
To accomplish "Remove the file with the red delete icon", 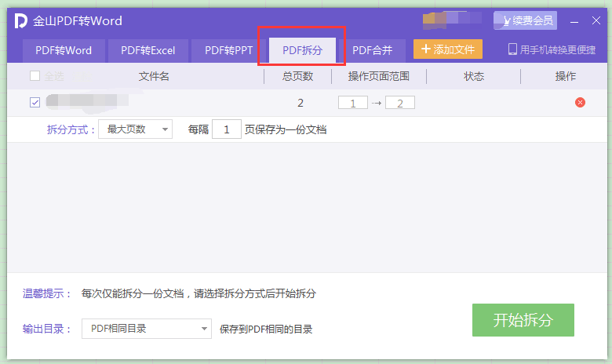I will click(x=580, y=103).
